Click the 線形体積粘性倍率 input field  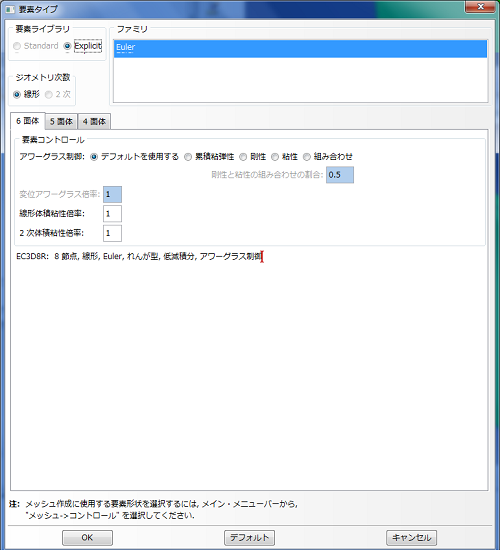(x=112, y=214)
